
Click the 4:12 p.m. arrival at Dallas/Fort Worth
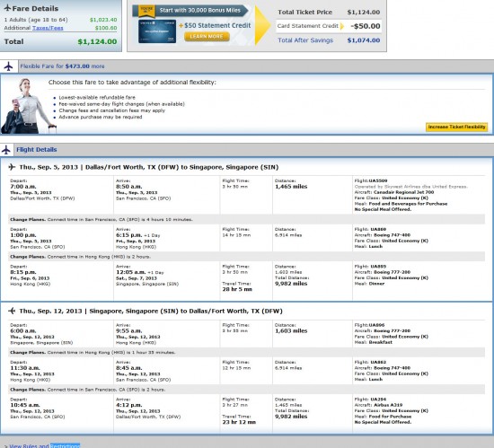point(128,405)
